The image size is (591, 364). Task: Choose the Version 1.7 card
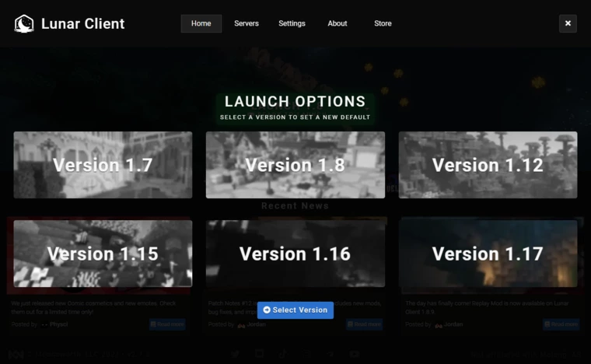click(x=103, y=165)
